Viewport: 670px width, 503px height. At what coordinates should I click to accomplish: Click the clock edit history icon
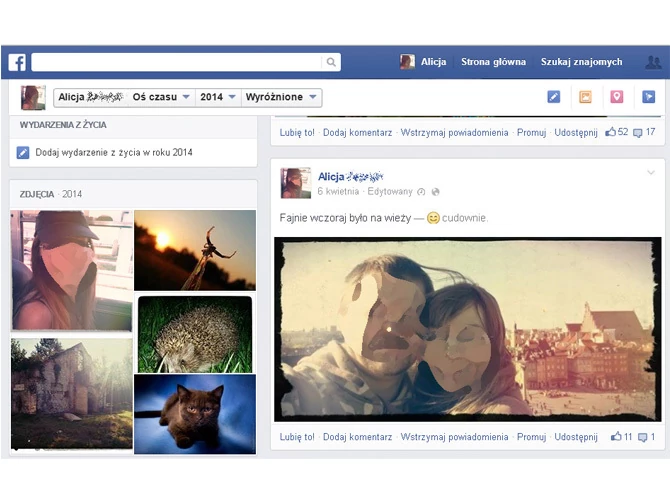(x=421, y=192)
